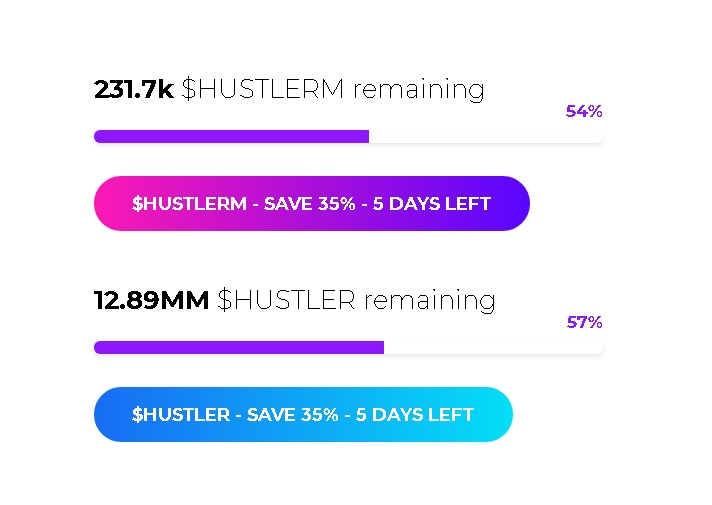Click the '$HUSTLERM remaining' heading text

333,89
